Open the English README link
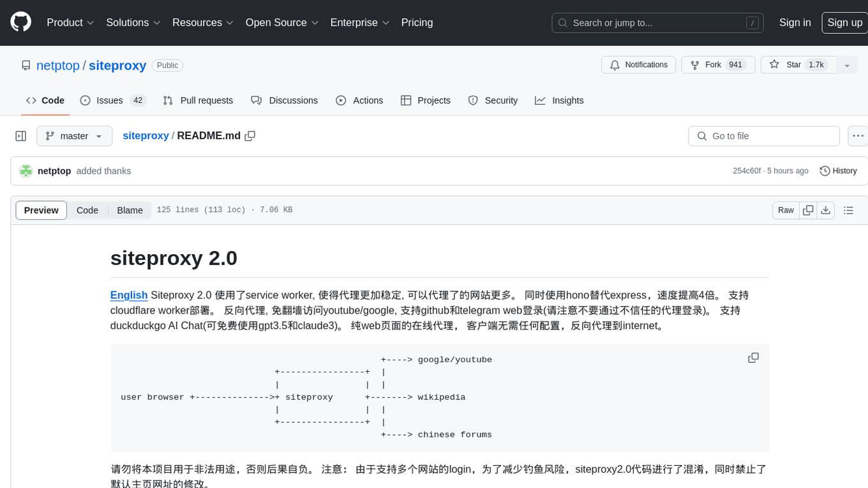 (129, 295)
